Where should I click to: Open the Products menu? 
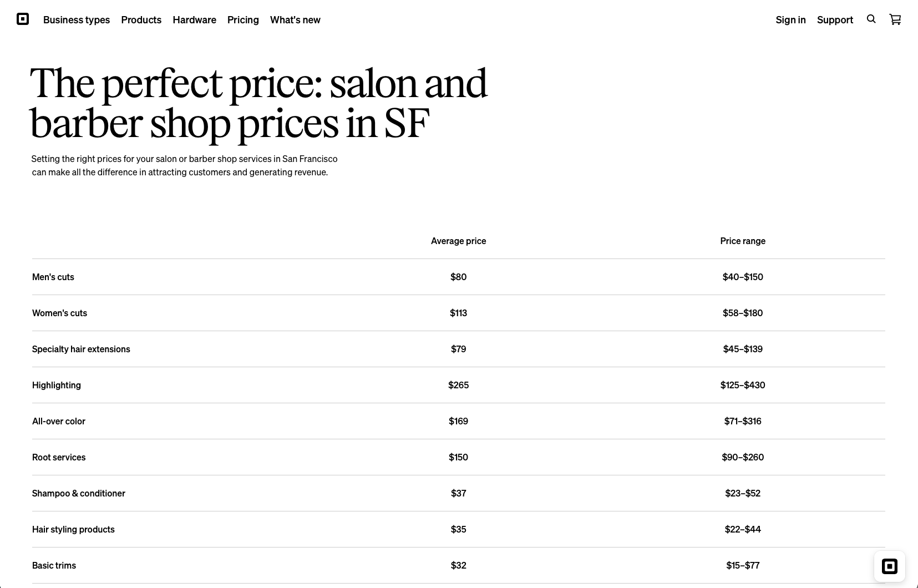tap(141, 20)
